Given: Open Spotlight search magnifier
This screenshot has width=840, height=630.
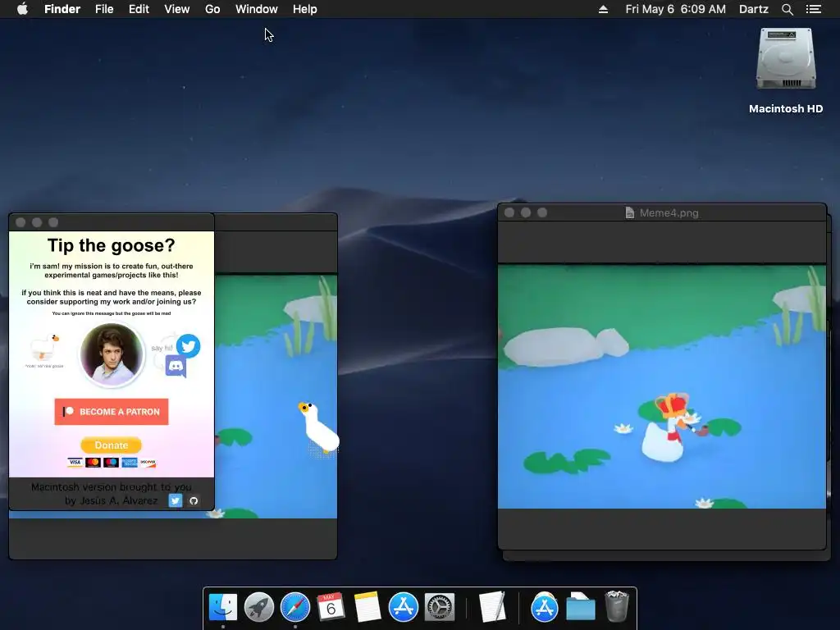Looking at the screenshot, I should (787, 9).
